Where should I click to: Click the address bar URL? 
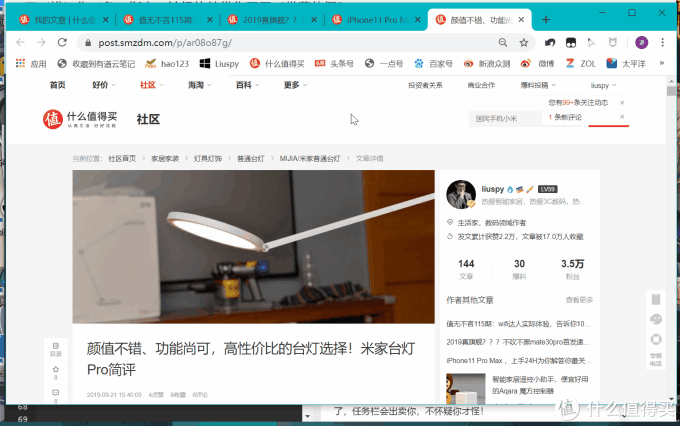165,43
